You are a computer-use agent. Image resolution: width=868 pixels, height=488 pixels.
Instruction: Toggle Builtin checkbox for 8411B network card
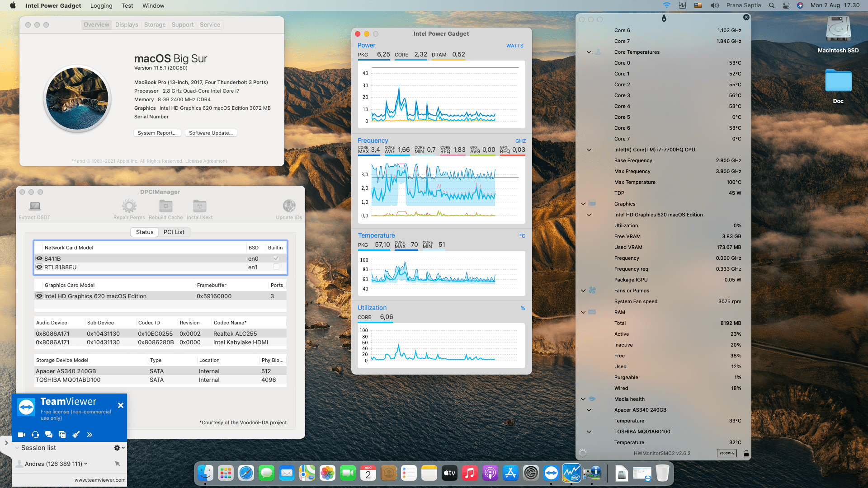276,258
